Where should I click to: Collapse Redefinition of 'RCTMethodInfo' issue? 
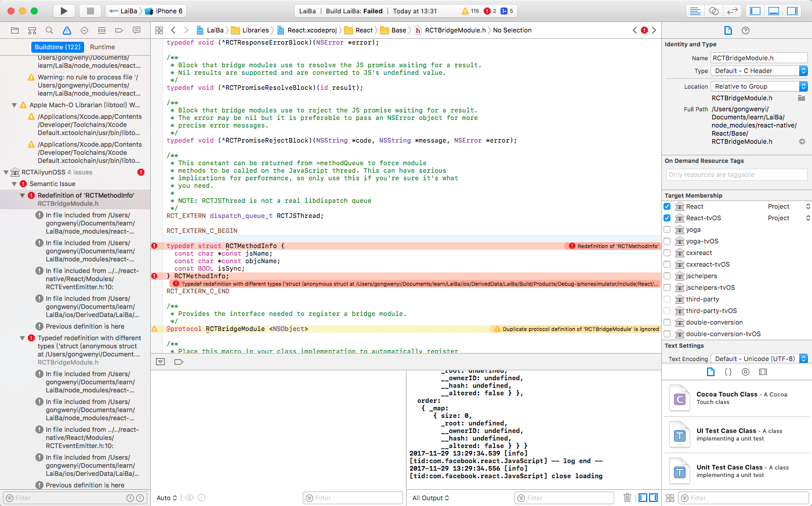coord(23,195)
